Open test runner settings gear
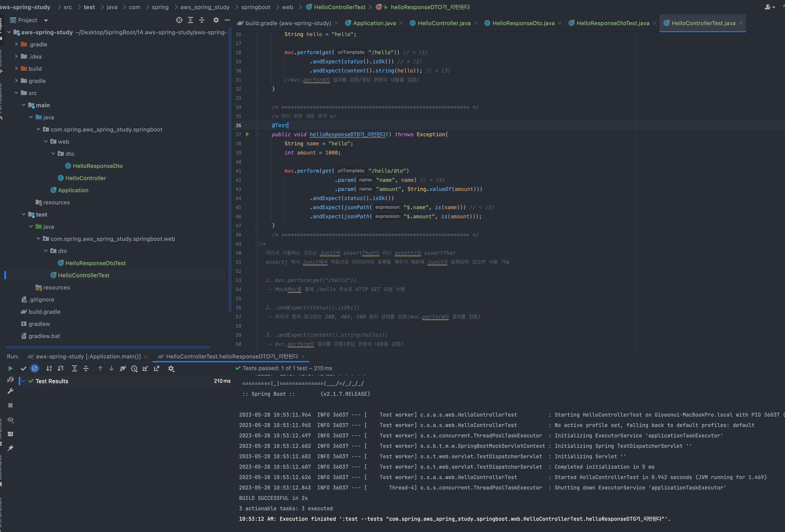Image resolution: width=785 pixels, height=532 pixels. (x=171, y=368)
